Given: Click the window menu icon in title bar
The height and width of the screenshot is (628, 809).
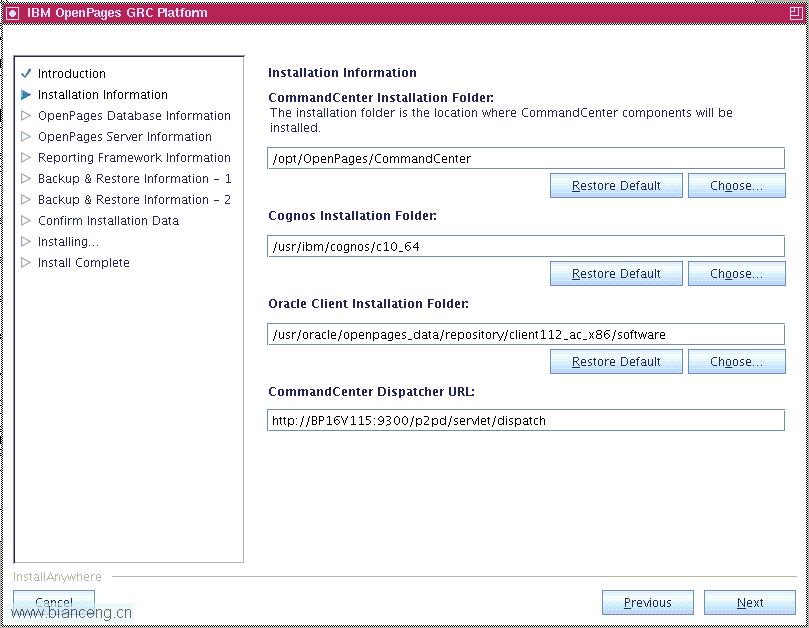Looking at the screenshot, I should point(12,13).
